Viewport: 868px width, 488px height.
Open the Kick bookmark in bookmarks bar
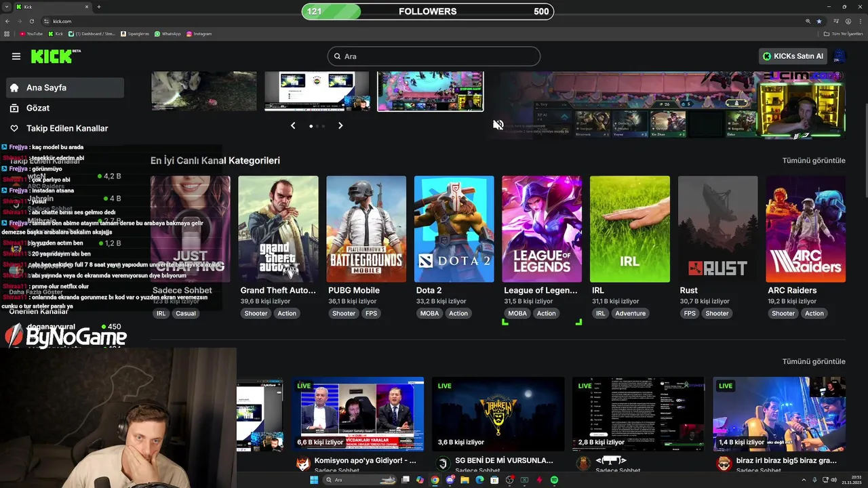point(56,34)
